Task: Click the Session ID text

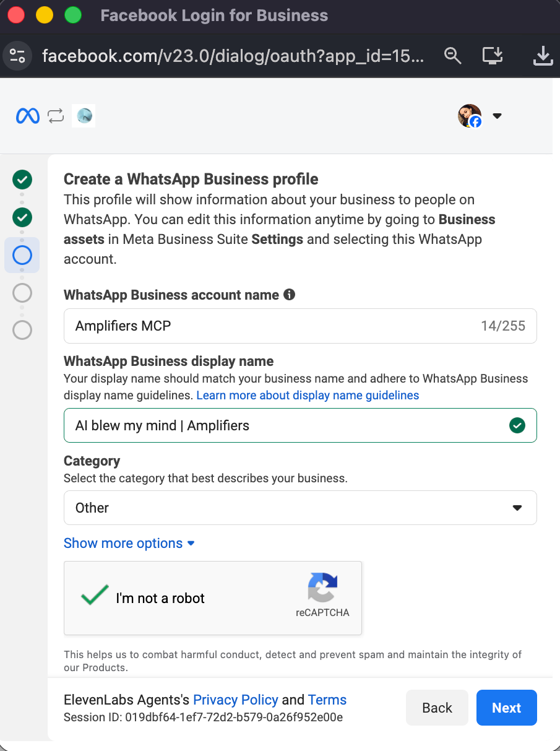Action: click(x=204, y=718)
